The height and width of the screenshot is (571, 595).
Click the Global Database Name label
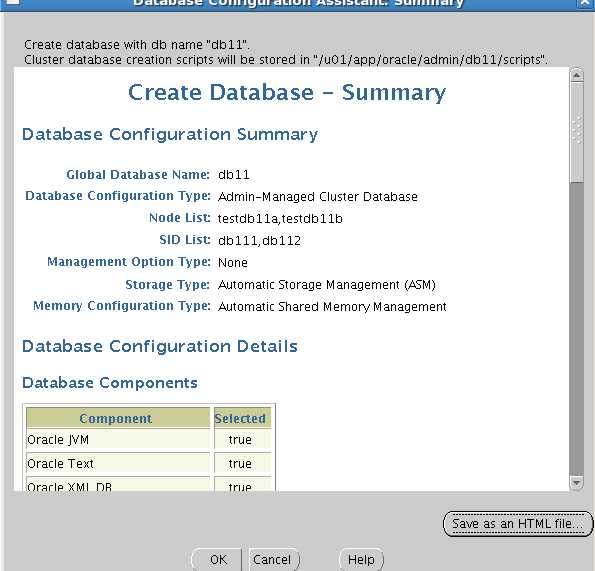pos(138,175)
